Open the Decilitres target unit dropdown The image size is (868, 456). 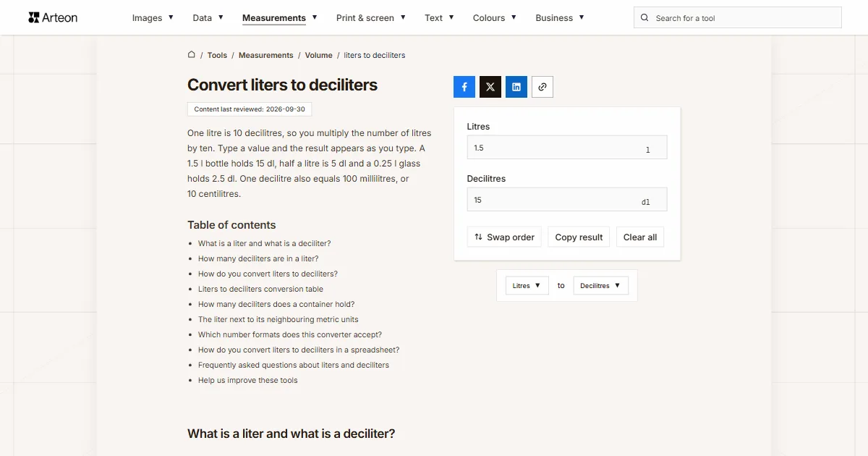[601, 286]
